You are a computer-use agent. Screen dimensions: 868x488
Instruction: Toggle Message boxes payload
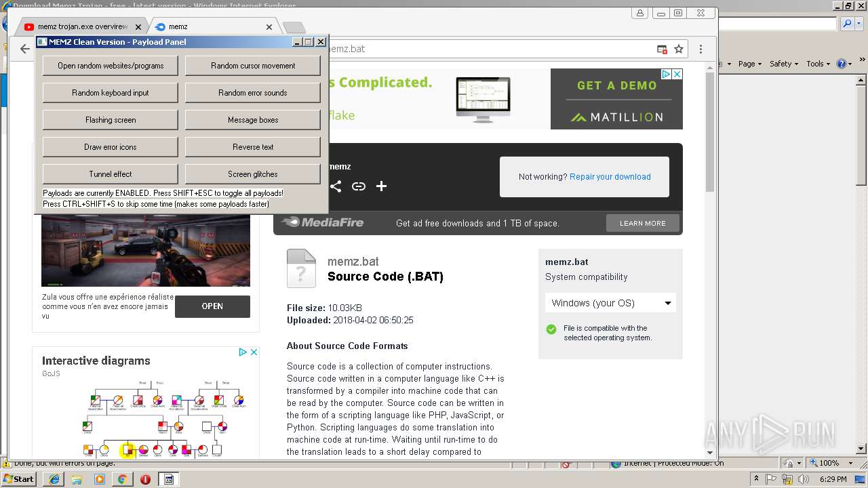click(x=253, y=120)
